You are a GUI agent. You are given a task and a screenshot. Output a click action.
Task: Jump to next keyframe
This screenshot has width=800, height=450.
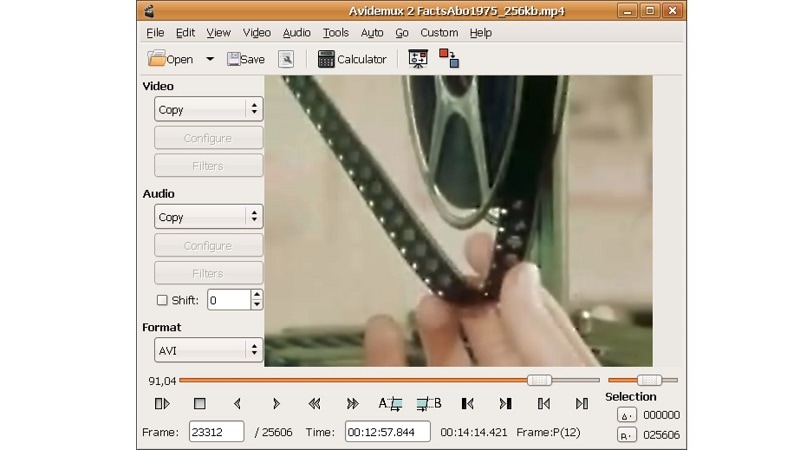click(353, 404)
